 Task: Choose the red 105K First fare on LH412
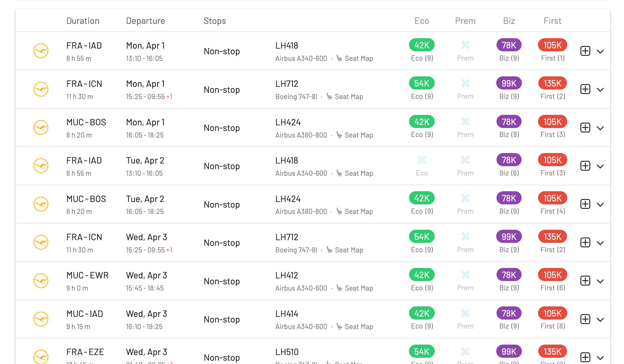click(552, 275)
